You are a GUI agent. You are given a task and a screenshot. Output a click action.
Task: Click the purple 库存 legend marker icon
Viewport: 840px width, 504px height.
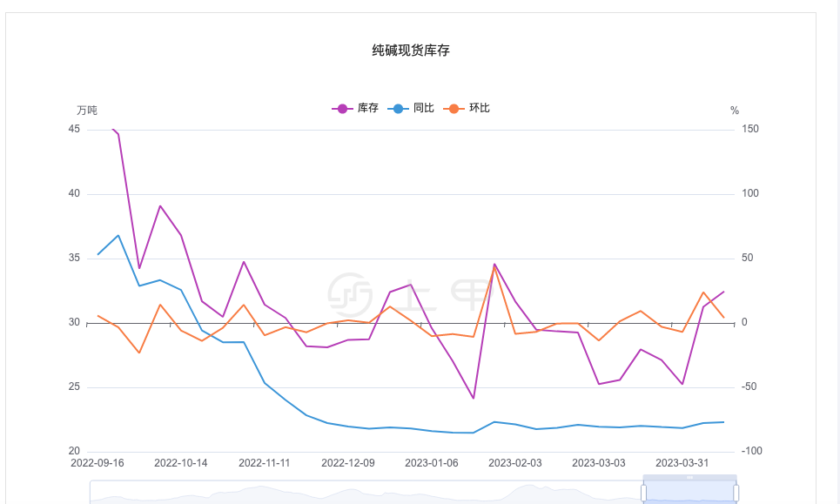click(342, 109)
